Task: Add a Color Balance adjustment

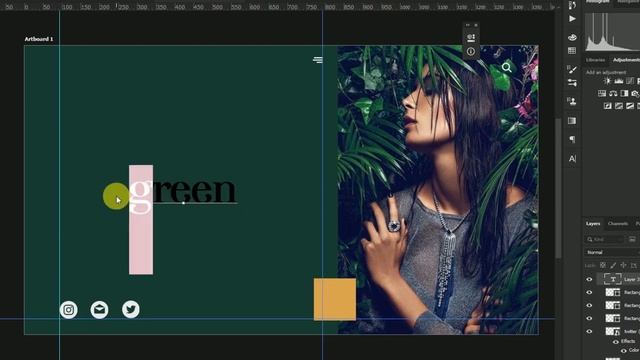Action: click(x=613, y=93)
